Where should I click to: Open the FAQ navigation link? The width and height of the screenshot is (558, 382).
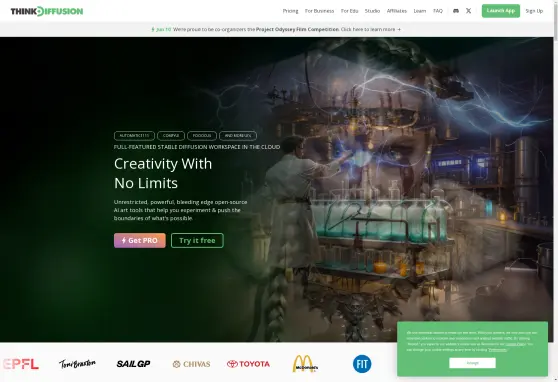point(438,11)
